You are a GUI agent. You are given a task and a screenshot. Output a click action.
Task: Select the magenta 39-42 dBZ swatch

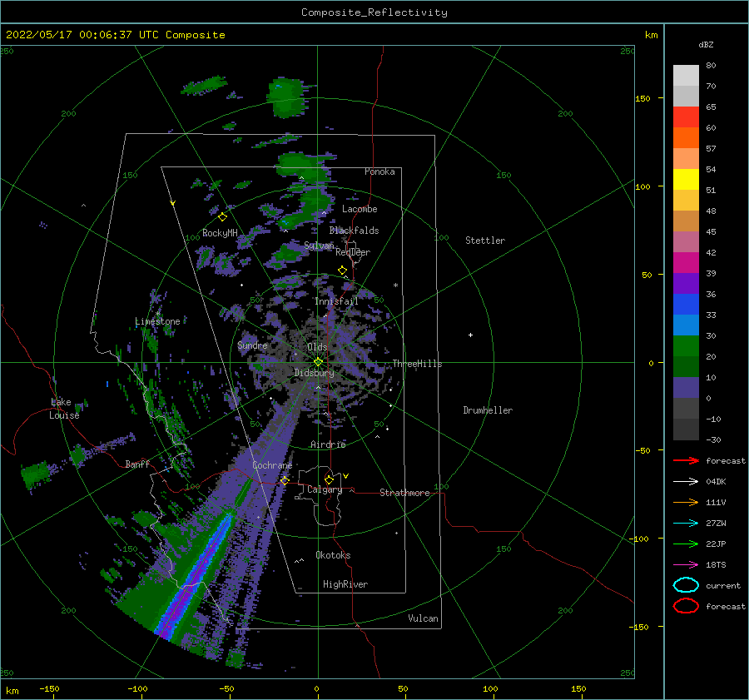coord(686,263)
